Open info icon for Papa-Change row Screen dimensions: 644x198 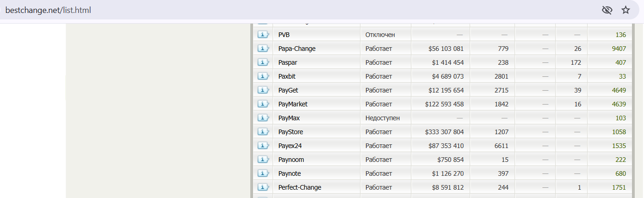click(x=263, y=49)
